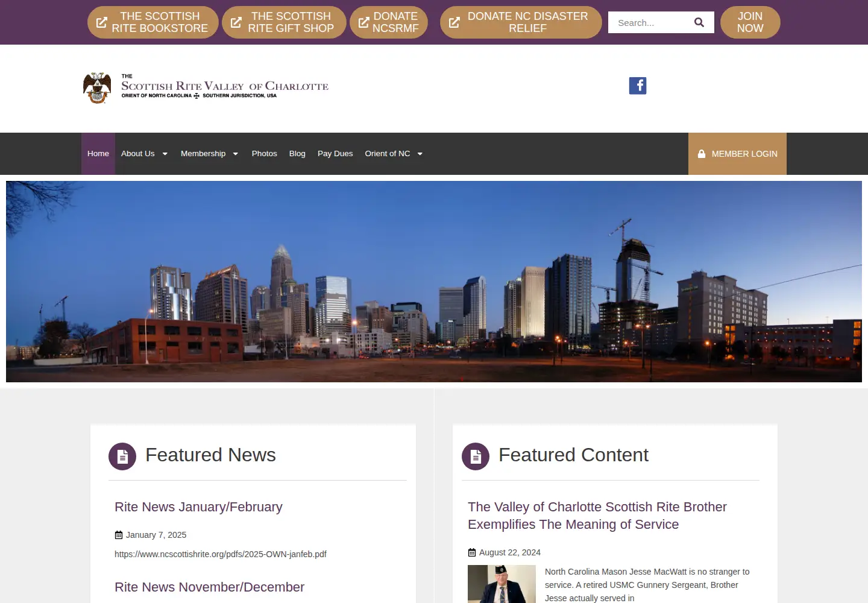Viewport: 868px width, 603px height.
Task: Click the Charlotte skyline banner image
Action: click(434, 282)
